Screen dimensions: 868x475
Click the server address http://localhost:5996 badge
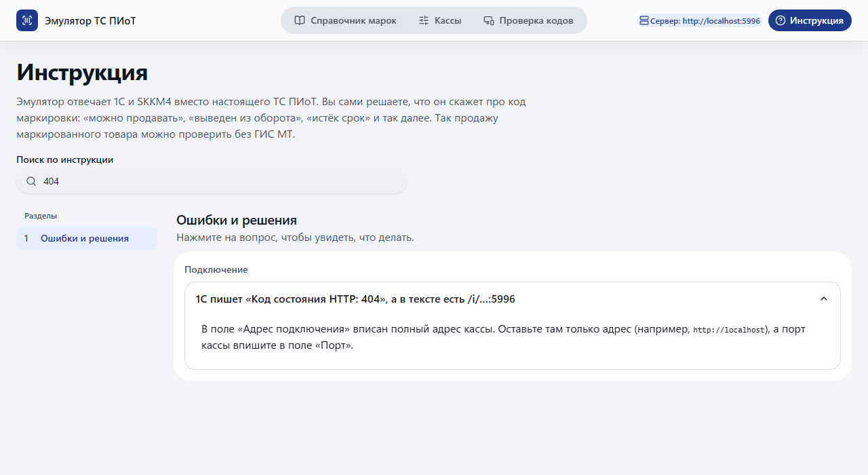click(700, 21)
